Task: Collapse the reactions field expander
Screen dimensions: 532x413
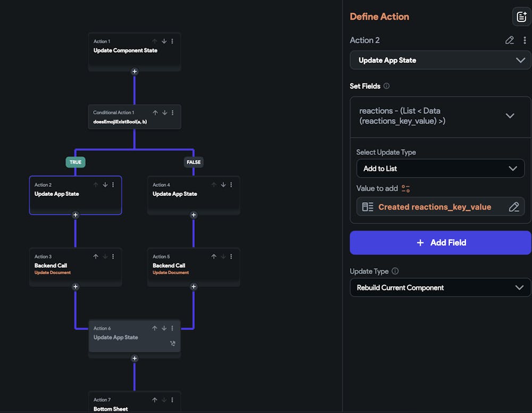Action: click(x=510, y=116)
